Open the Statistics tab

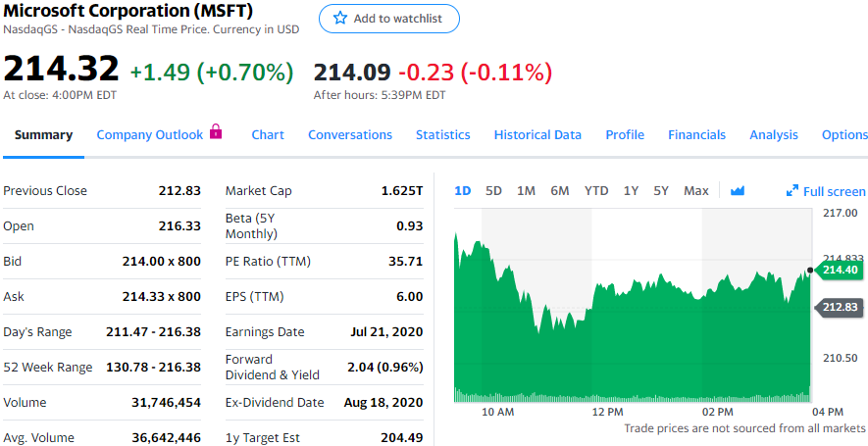click(442, 135)
